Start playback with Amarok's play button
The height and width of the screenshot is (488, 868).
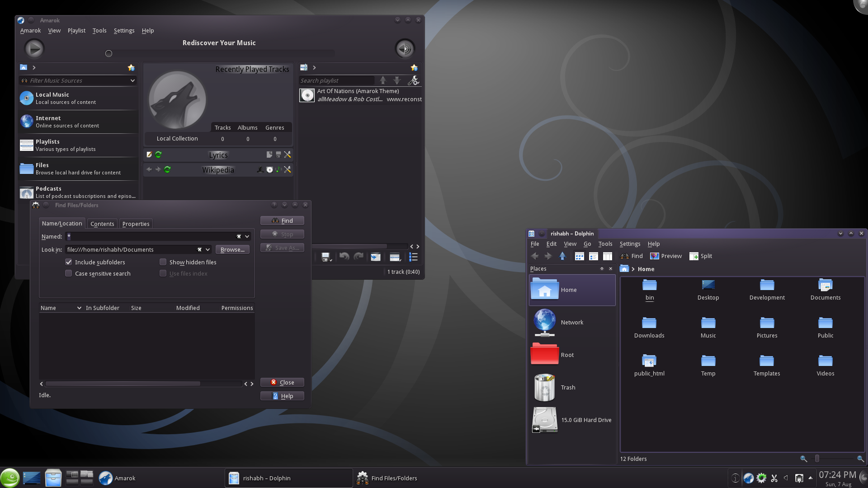coord(34,49)
